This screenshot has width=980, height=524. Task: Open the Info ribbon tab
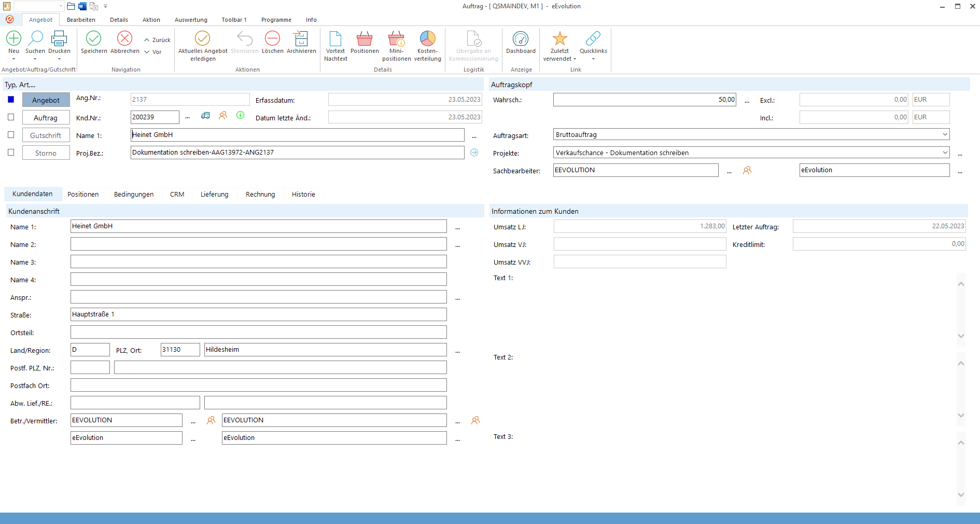tap(311, 20)
